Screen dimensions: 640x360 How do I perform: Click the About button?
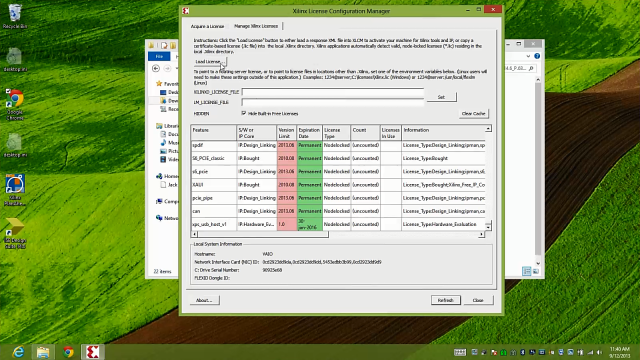pyautogui.click(x=204, y=300)
